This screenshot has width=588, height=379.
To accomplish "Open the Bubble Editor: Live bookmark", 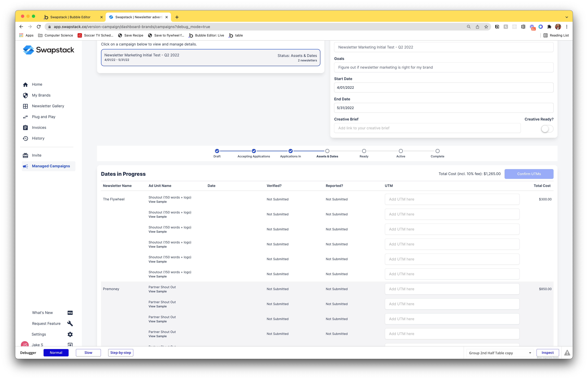I will [206, 35].
